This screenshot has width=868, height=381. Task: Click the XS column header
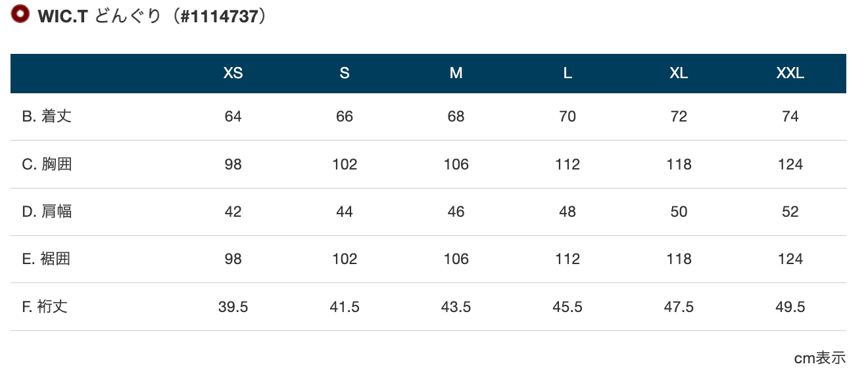pos(233,74)
